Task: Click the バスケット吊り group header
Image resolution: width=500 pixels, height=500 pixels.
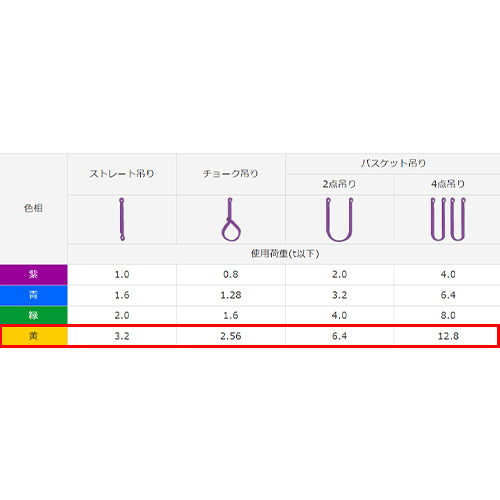Action: 393,163
